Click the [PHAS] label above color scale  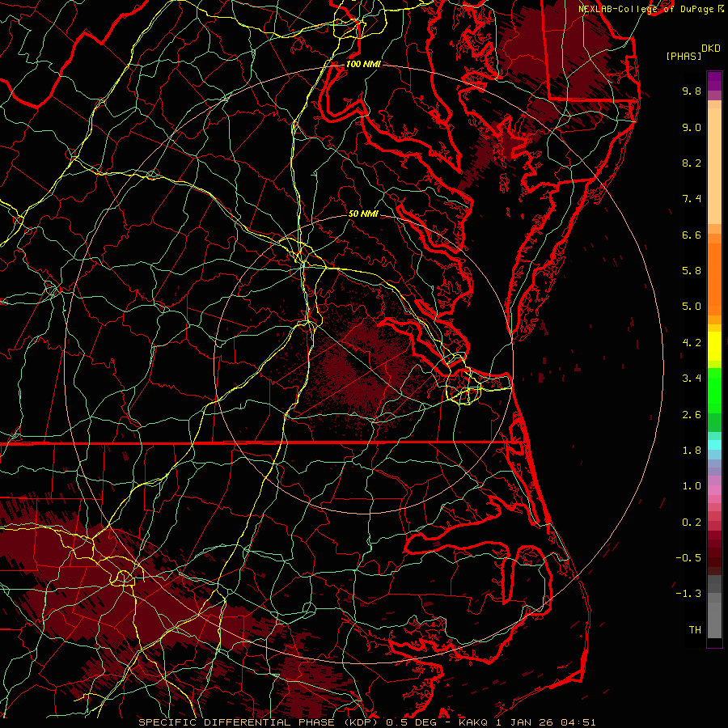[x=684, y=57]
